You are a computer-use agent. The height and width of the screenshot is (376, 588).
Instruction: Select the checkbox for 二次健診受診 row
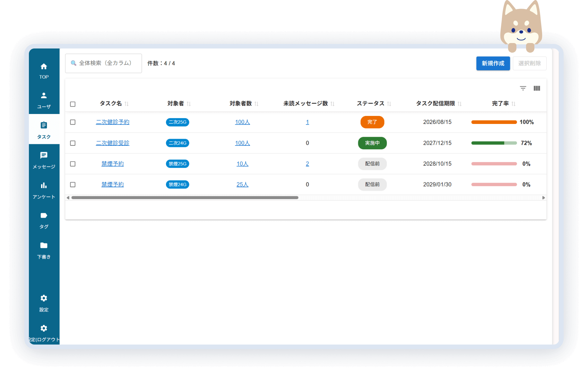pyautogui.click(x=73, y=143)
